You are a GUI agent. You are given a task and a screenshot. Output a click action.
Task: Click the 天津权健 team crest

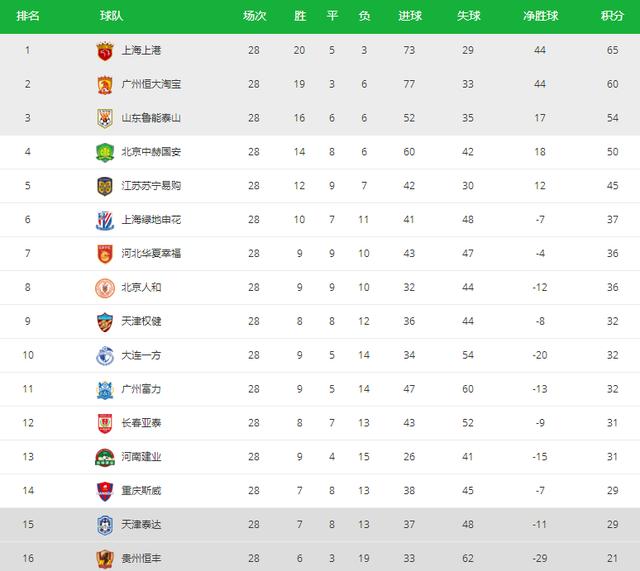tap(105, 322)
